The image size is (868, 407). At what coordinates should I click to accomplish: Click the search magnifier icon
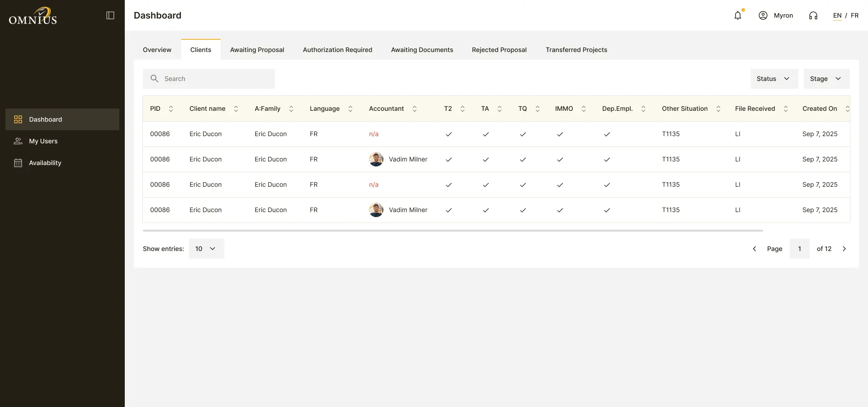point(154,79)
